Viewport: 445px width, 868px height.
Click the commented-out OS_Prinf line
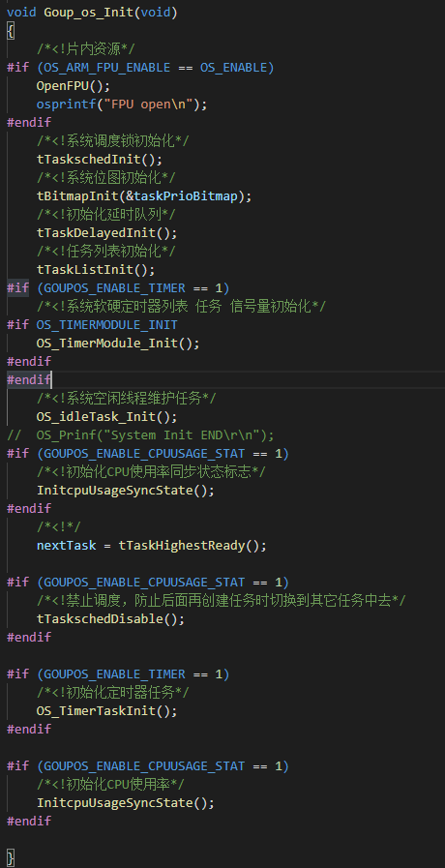tap(140, 435)
